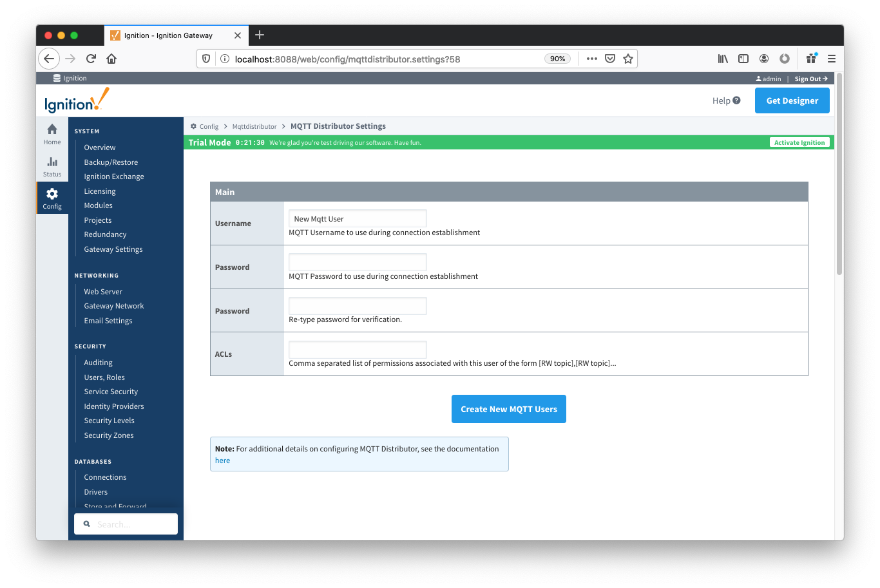Image resolution: width=880 pixels, height=588 pixels.
Task: Open Web Server settings
Action: coord(103,292)
